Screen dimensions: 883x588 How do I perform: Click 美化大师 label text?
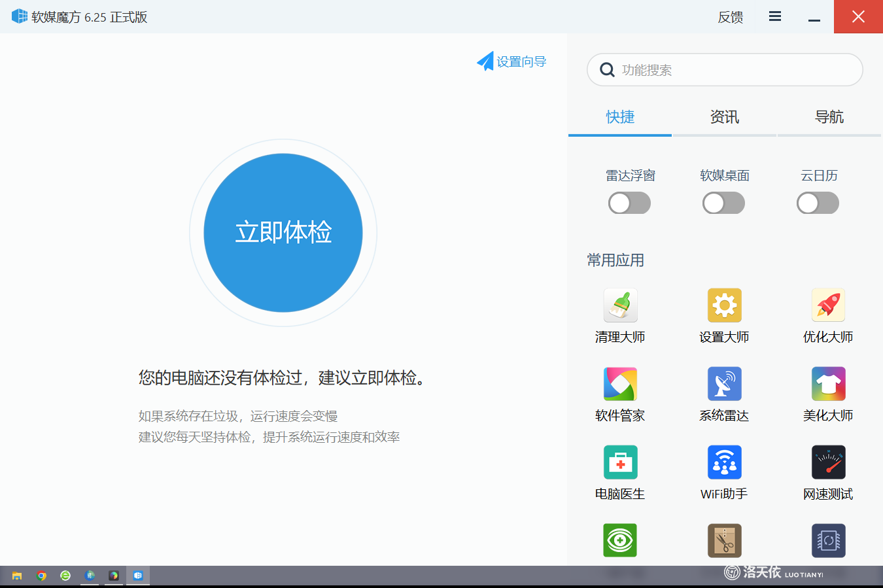click(828, 415)
